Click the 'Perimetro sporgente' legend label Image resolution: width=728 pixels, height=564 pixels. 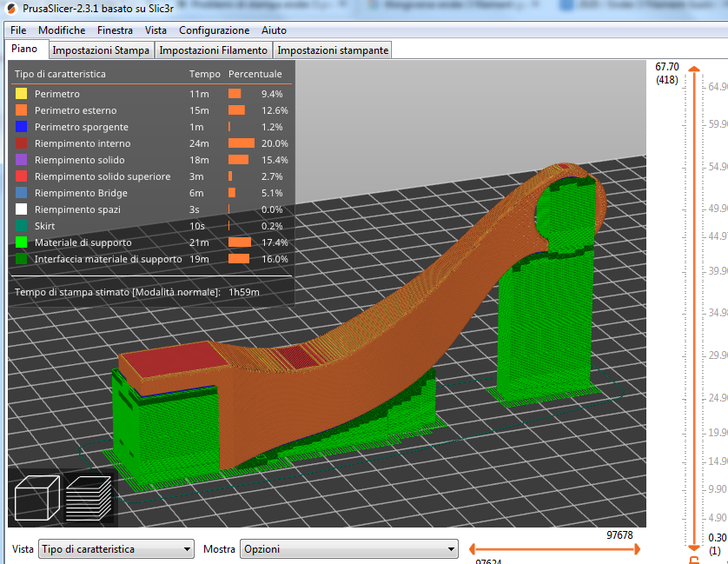coord(82,127)
